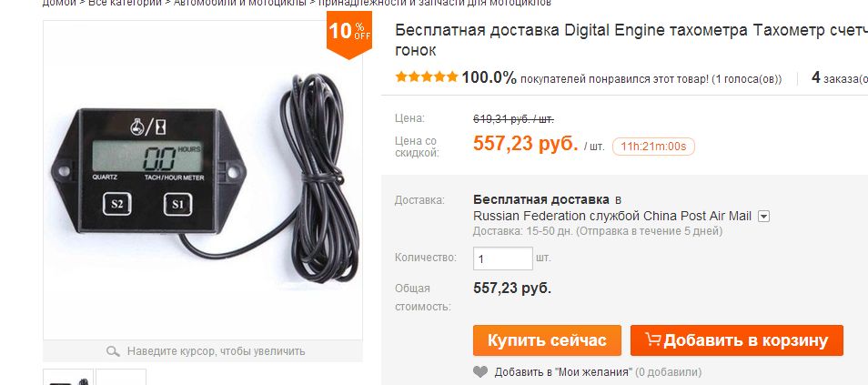Click the first product thumbnail below image
This screenshot has height=385, width=868.
pos(68,377)
